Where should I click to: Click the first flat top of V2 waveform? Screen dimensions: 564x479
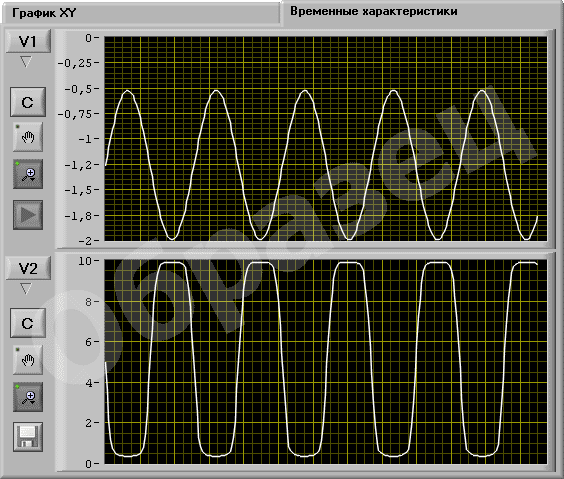tap(172, 263)
